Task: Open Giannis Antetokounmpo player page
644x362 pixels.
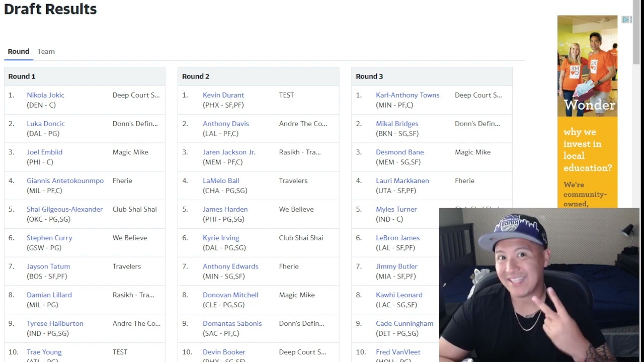Action: (65, 181)
